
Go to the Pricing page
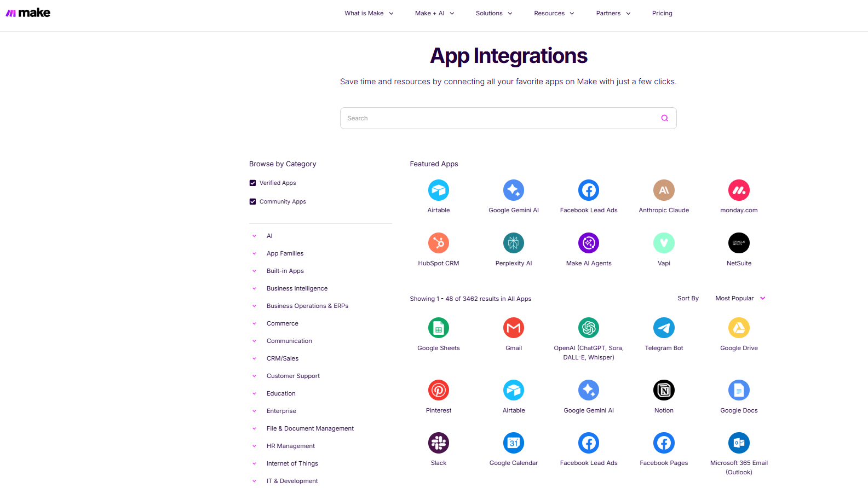662,13
